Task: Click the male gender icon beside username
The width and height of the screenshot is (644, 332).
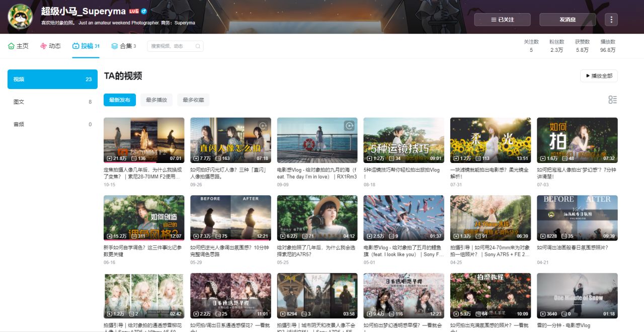Action: tap(144, 11)
